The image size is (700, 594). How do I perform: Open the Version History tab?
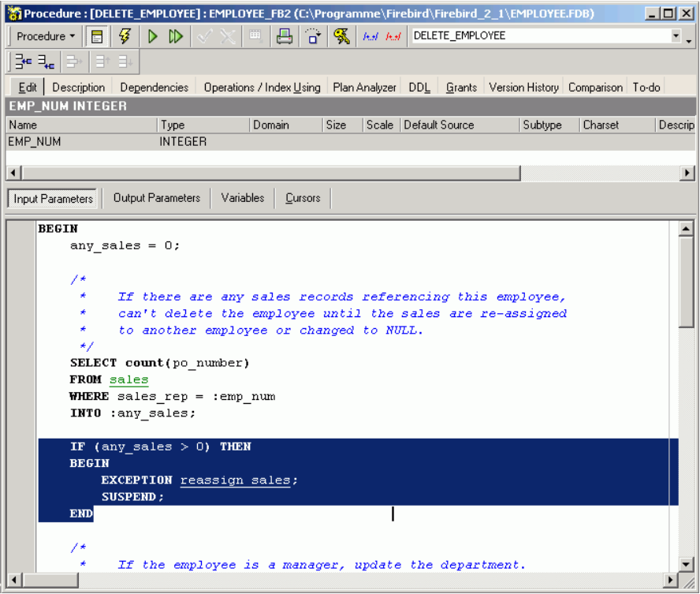pyautogui.click(x=523, y=88)
